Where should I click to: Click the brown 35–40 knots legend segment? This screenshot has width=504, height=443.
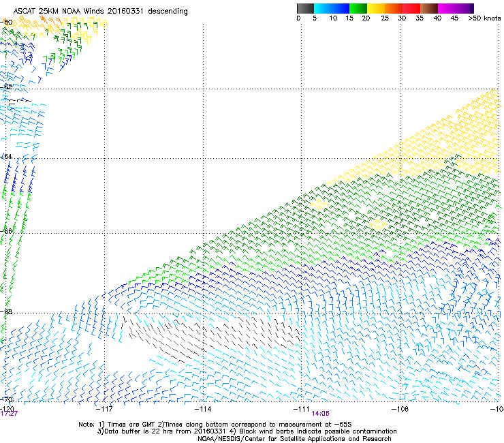point(429,8)
